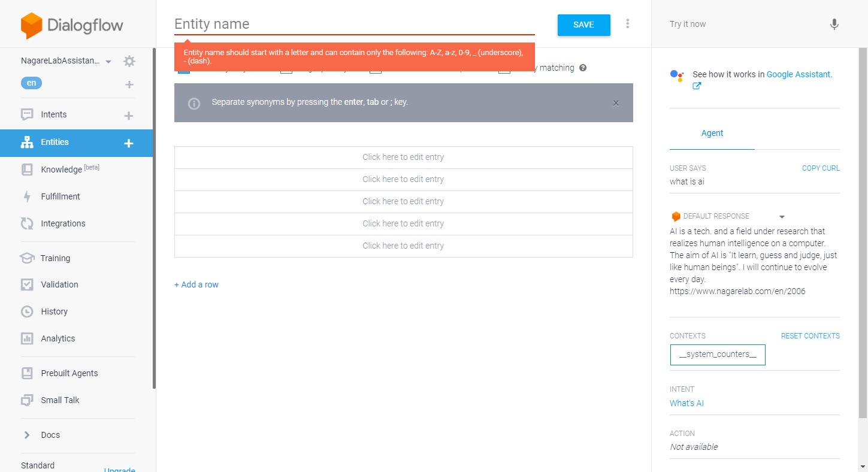This screenshot has height=472, width=868.
Task: Open Fulfillment in the sidebar
Action: pos(61,196)
